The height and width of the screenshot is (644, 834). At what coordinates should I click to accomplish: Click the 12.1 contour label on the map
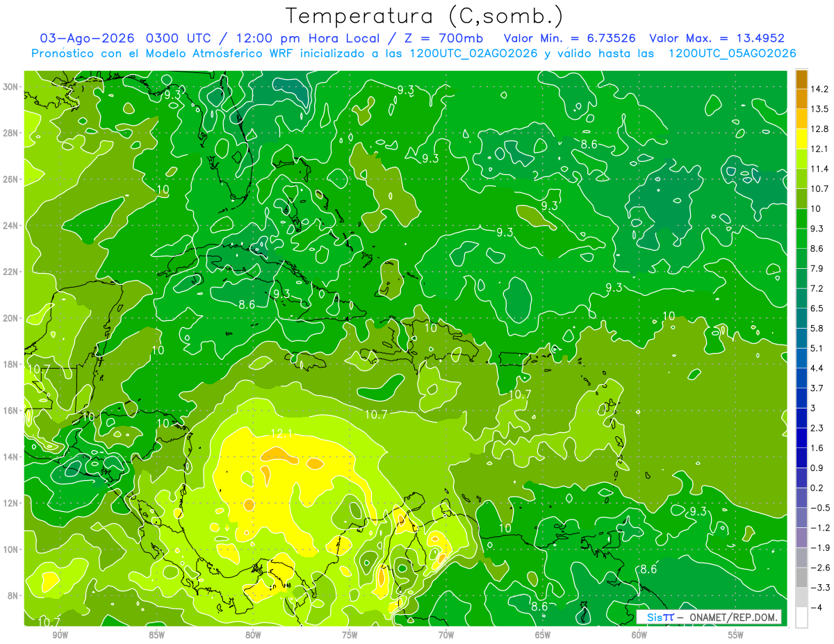[x=281, y=434]
